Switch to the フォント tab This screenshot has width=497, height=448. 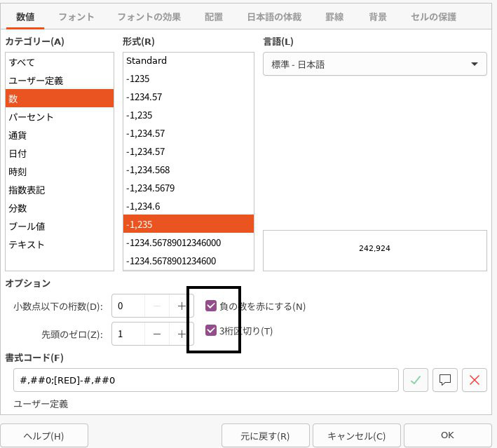[76, 16]
